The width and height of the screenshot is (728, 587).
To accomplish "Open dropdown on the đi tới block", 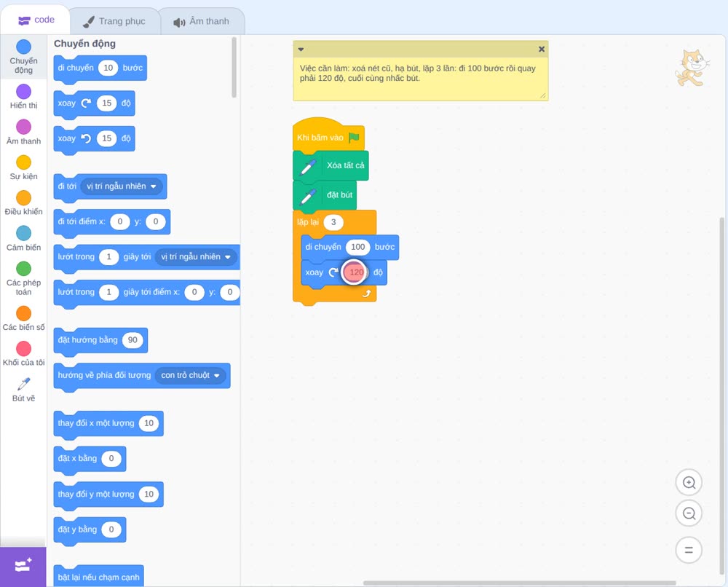I will 122,186.
